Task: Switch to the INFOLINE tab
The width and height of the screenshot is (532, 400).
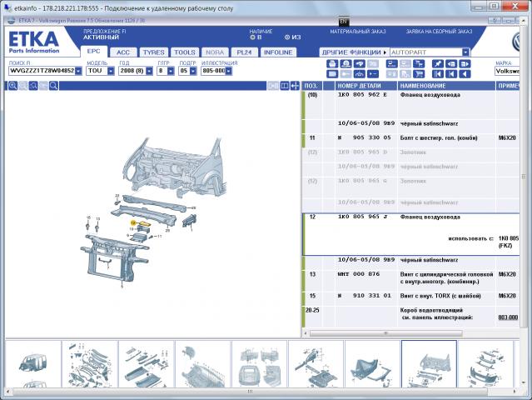Action: coord(278,52)
